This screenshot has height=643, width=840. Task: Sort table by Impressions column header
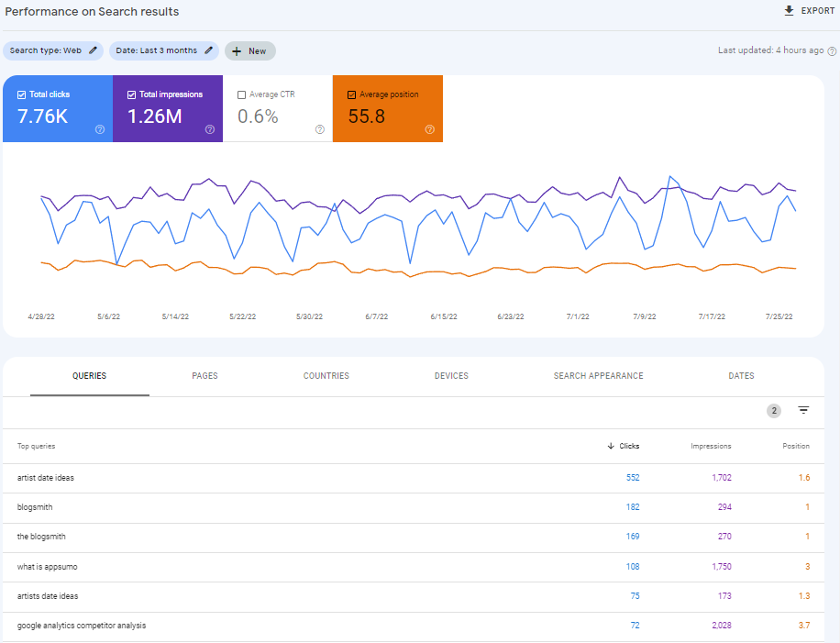point(711,446)
